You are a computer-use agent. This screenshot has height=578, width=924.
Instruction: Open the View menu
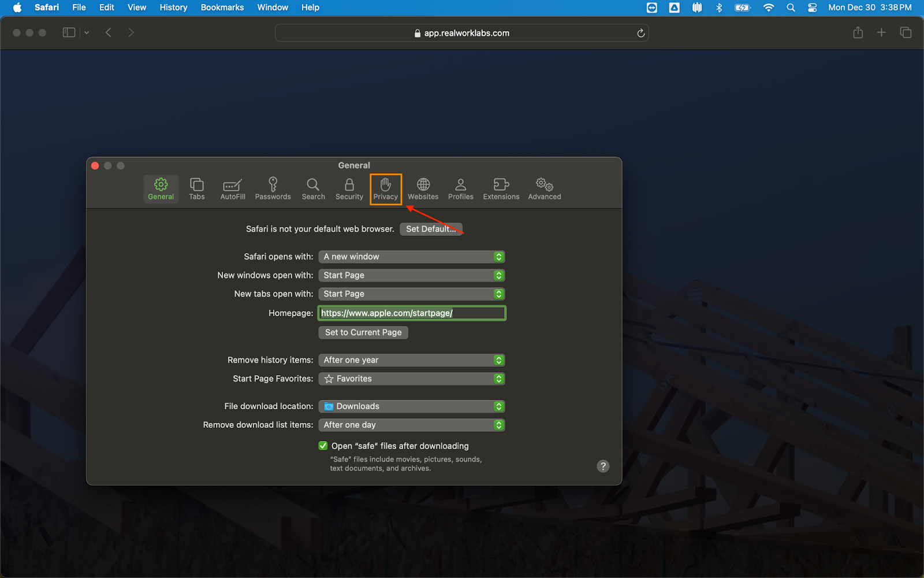137,8
